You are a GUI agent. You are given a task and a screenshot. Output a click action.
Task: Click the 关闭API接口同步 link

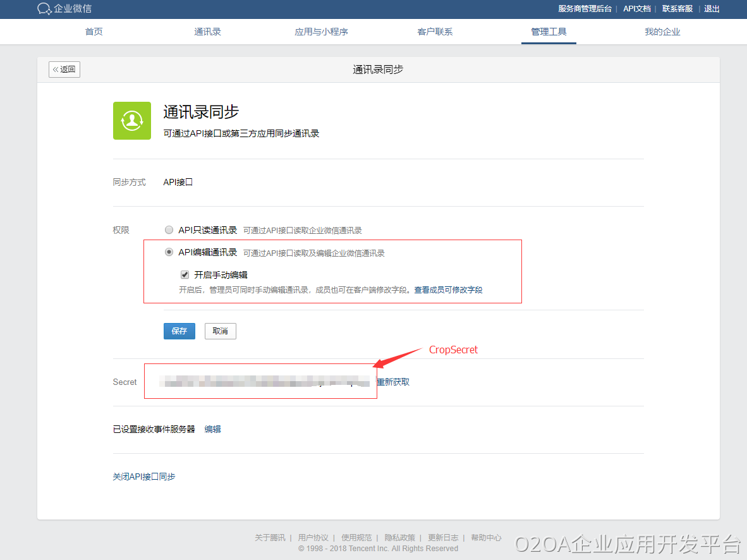(x=144, y=477)
